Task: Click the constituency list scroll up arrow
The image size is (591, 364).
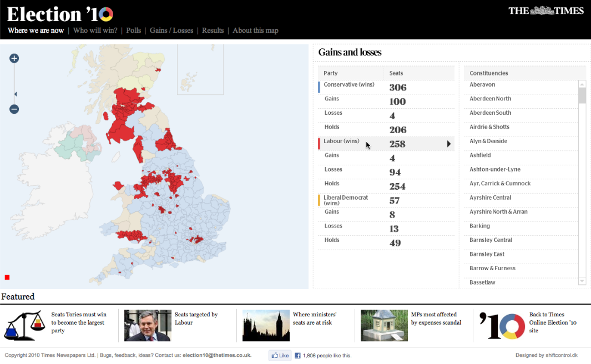Action: click(x=582, y=84)
